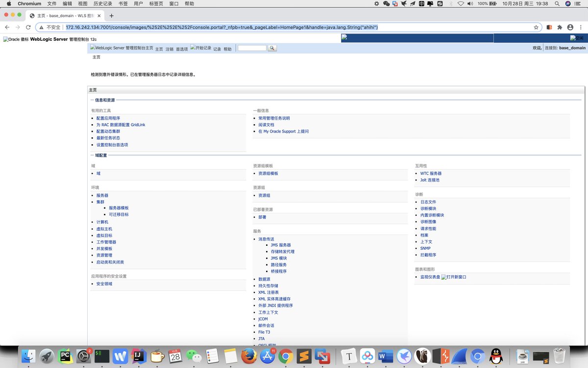
Task: Open the JMS 服务器 link
Action: (281, 245)
